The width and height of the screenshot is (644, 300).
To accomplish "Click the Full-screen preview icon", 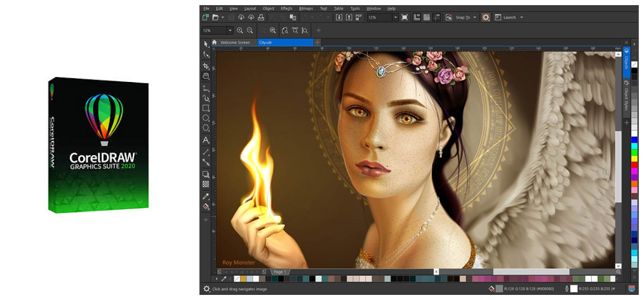I will click(x=405, y=17).
